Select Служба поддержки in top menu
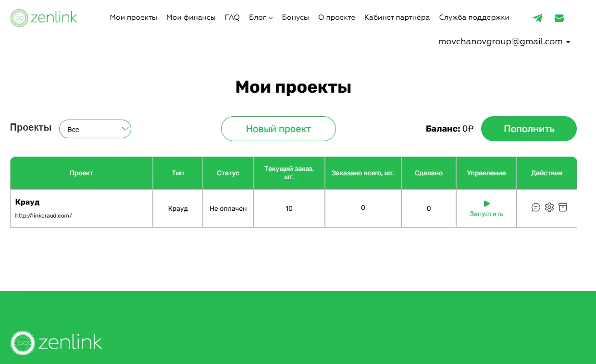This screenshot has width=596, height=364. tap(474, 17)
